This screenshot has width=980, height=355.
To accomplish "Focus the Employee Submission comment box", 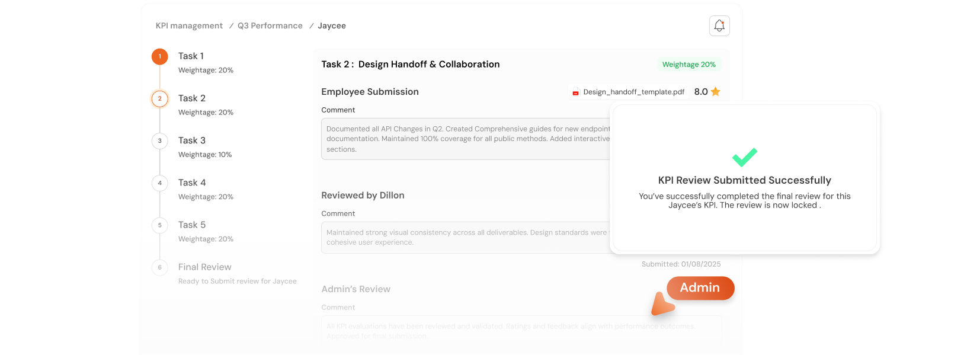I will pyautogui.click(x=465, y=139).
